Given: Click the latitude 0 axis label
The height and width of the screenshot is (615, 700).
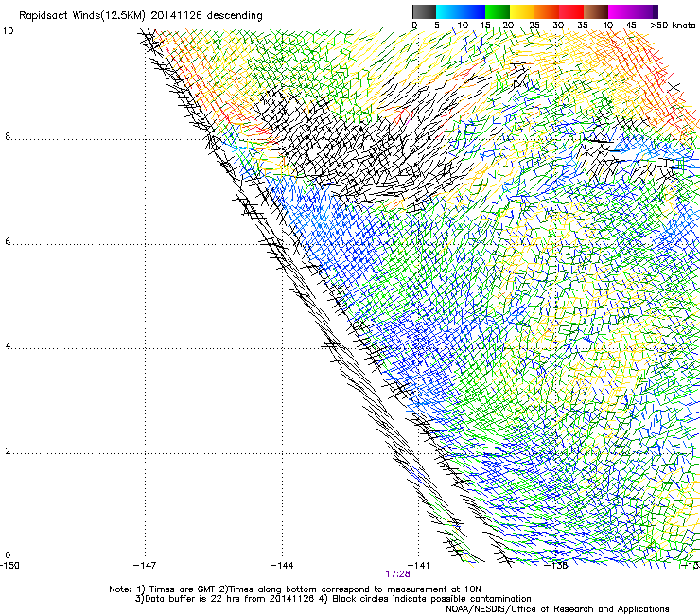Looking at the screenshot, I should click(8, 555).
